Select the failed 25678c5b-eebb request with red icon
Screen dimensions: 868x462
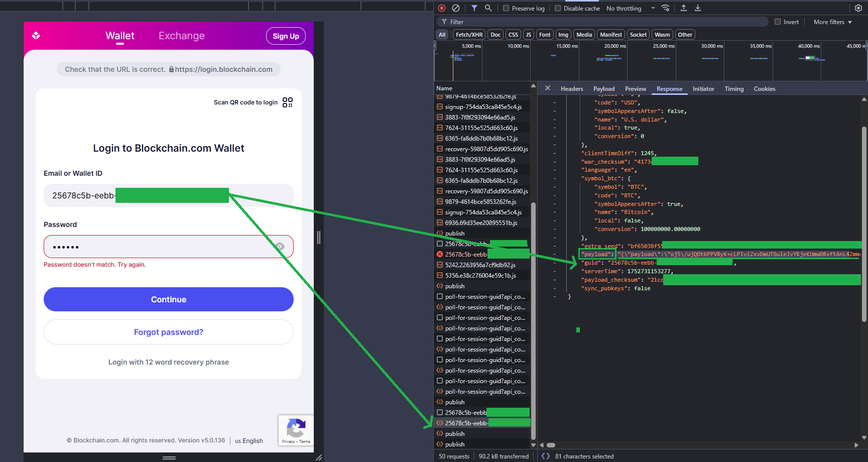[x=482, y=254]
